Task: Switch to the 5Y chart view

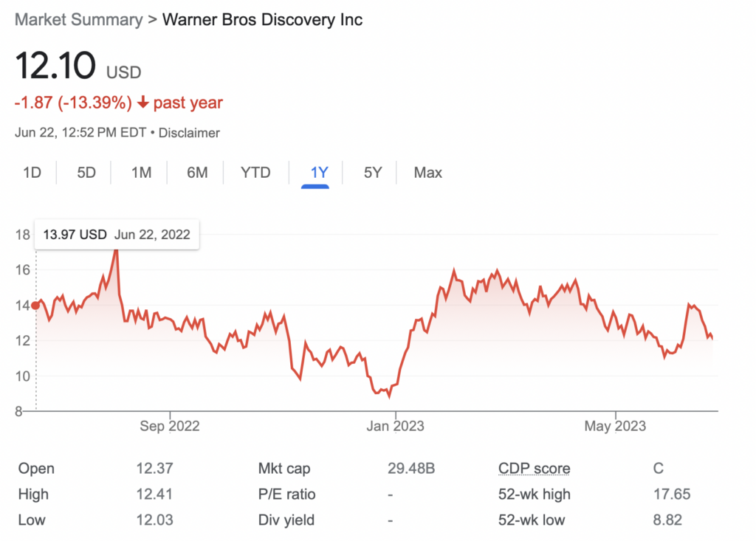Action: [372, 172]
